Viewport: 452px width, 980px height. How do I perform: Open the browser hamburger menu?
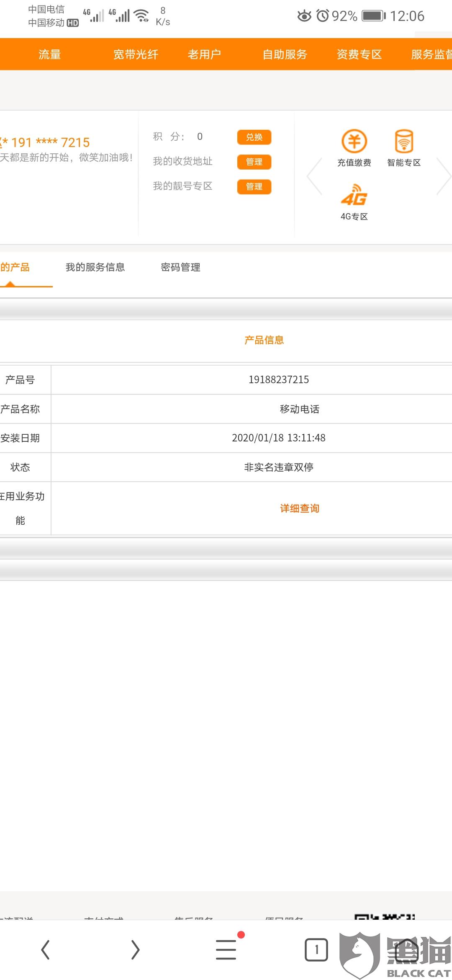point(226,949)
